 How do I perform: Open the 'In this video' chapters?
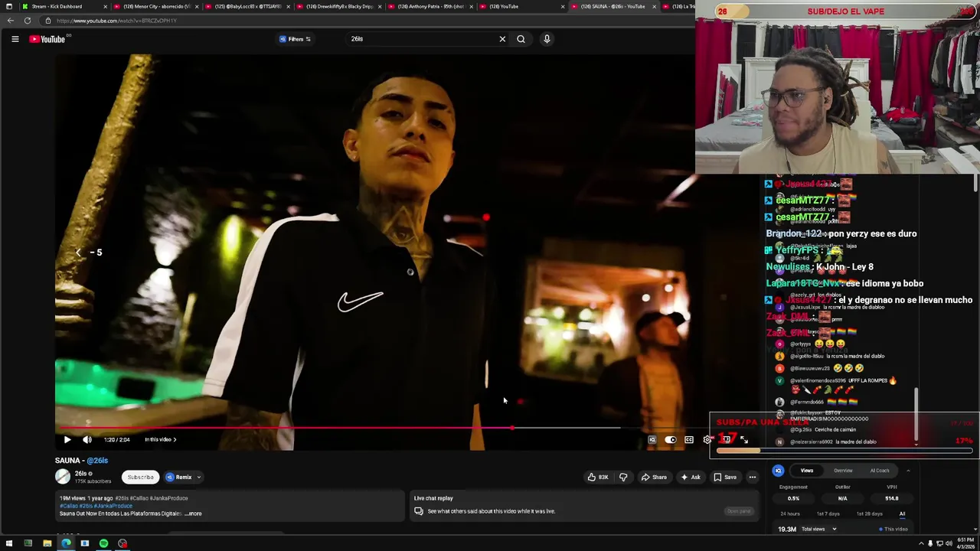coord(161,439)
